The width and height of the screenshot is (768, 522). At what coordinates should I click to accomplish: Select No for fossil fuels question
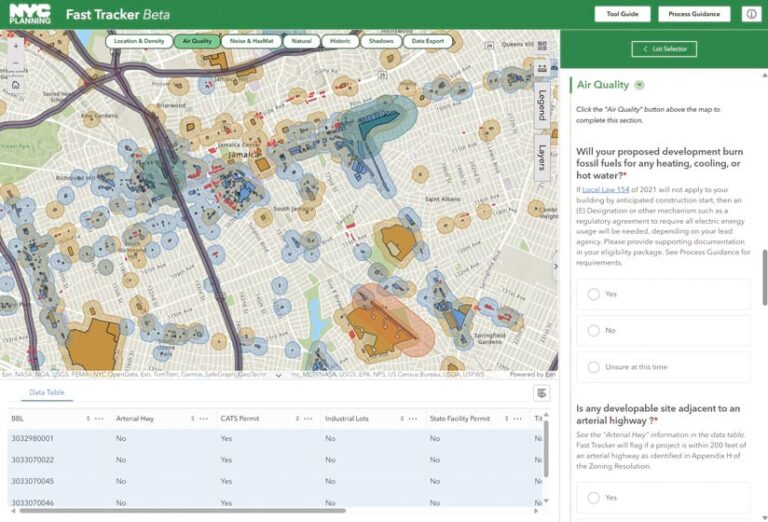663,331
